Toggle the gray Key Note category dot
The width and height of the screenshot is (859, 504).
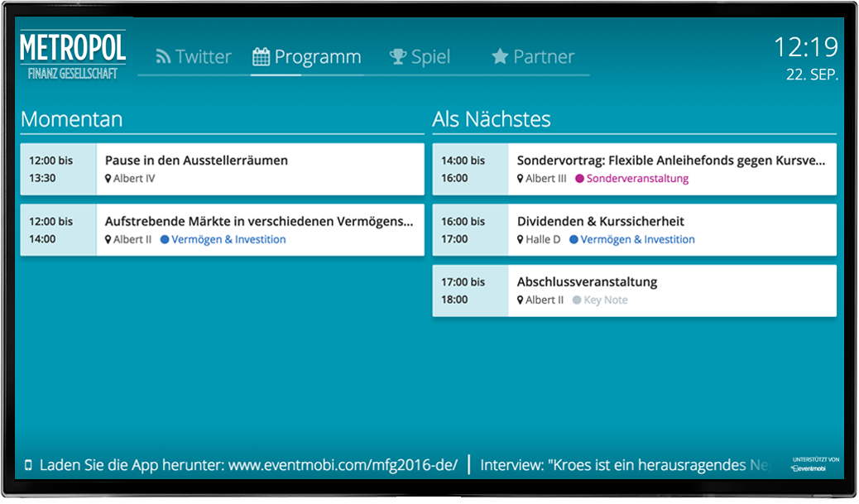coord(576,300)
